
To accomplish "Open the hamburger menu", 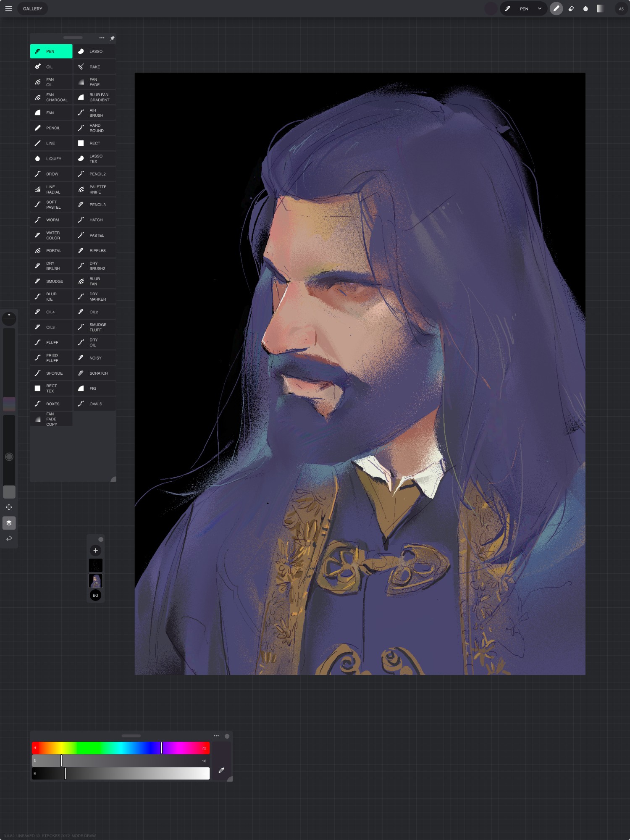I will coord(8,9).
